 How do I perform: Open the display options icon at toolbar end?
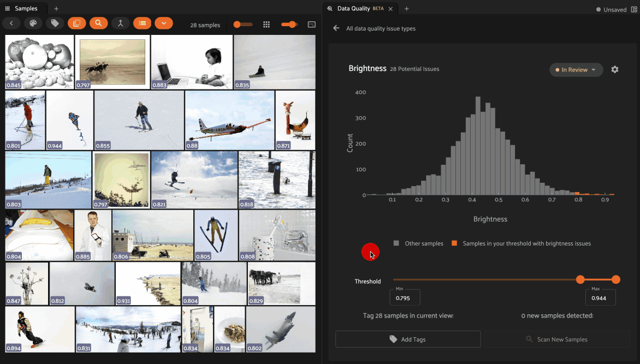[311, 25]
